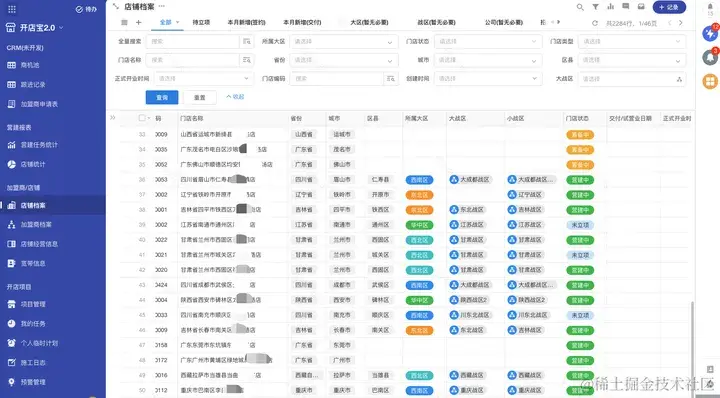Focus the 全量搜索 input field
This screenshot has height=398, width=720.
pos(193,41)
